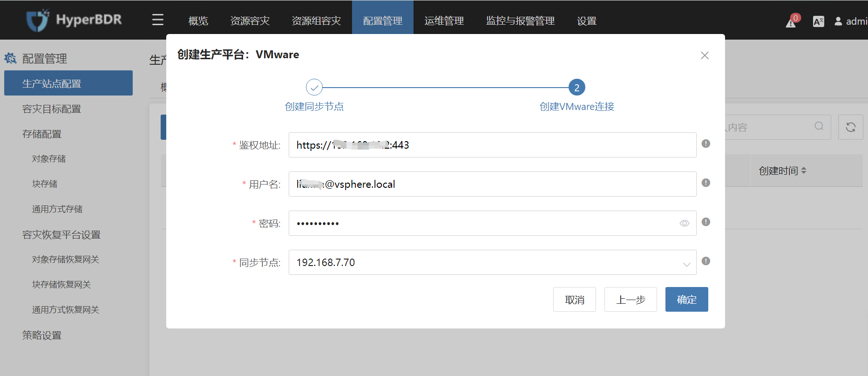Open the 设置 top menu
The width and height of the screenshot is (868, 376).
pos(586,21)
